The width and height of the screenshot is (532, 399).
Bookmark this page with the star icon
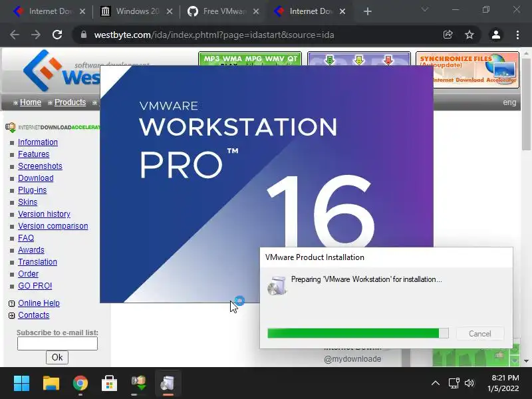pyautogui.click(x=469, y=35)
